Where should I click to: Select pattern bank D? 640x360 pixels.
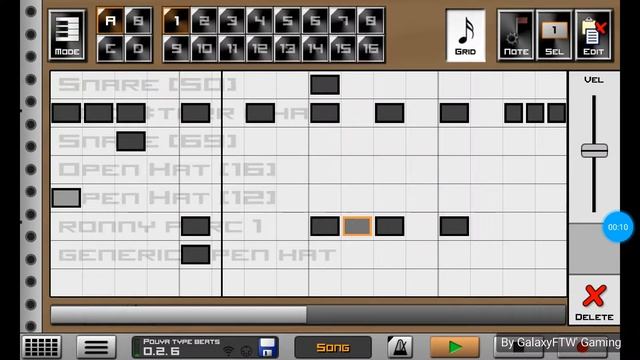(138, 48)
